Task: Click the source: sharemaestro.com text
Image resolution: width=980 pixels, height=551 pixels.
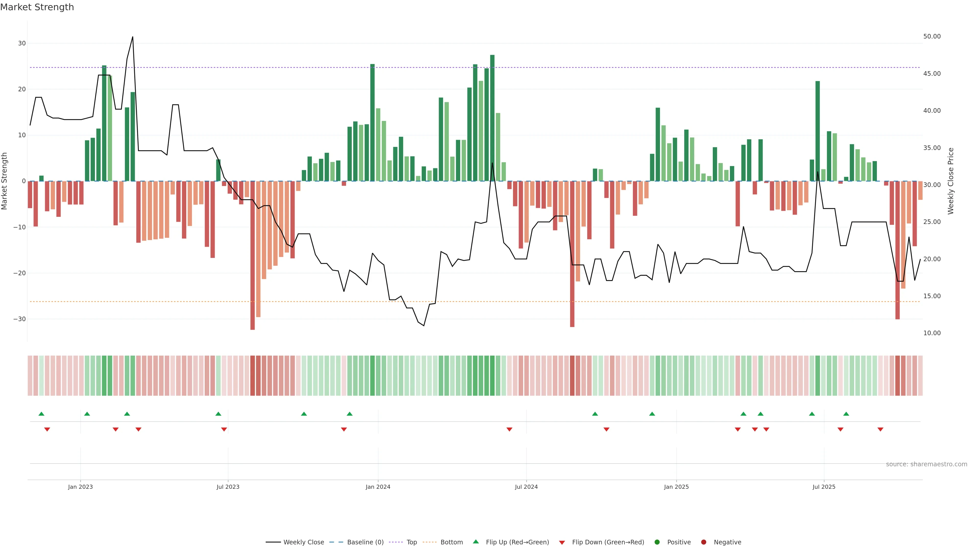Action: click(x=926, y=464)
